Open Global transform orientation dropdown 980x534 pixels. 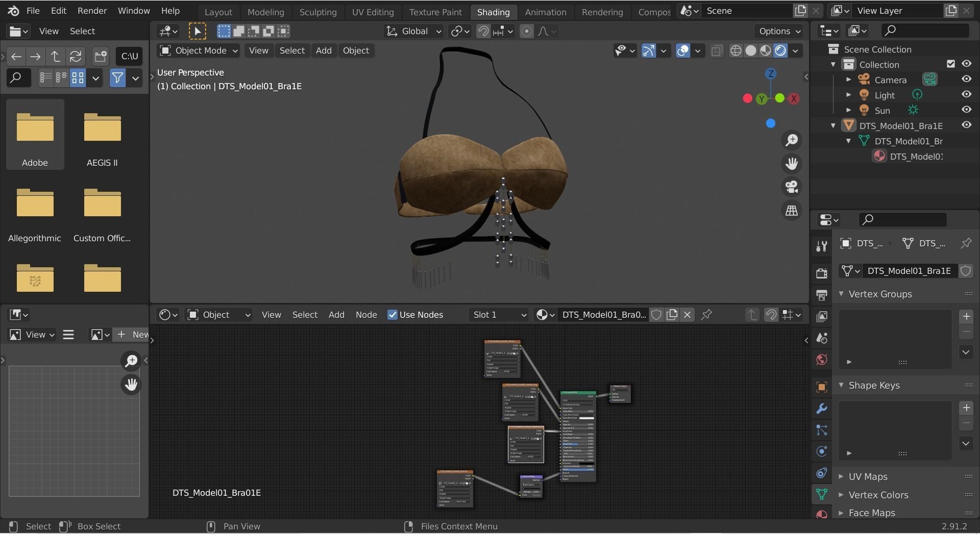coord(413,31)
